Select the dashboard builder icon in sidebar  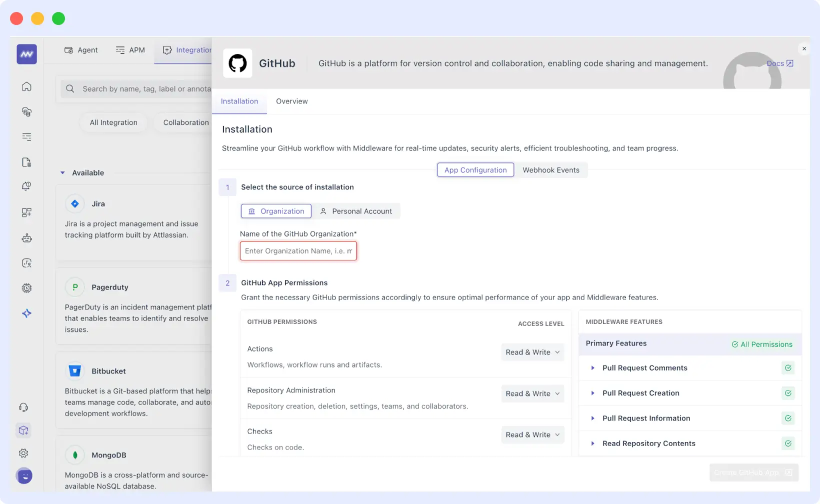coord(26,212)
